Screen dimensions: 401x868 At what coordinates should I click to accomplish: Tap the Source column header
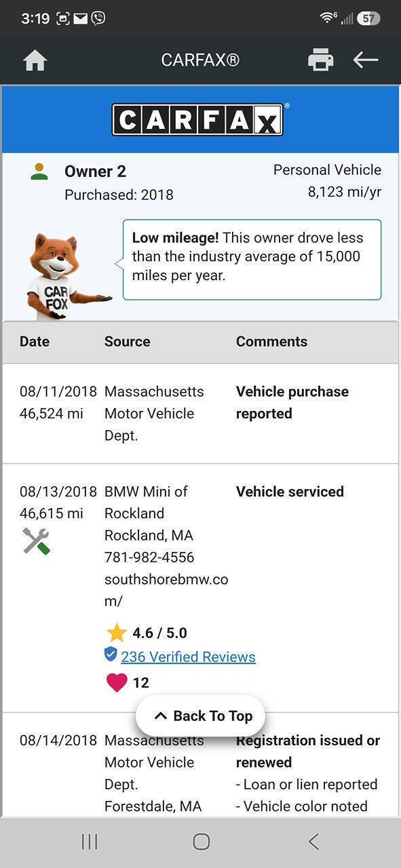(128, 341)
